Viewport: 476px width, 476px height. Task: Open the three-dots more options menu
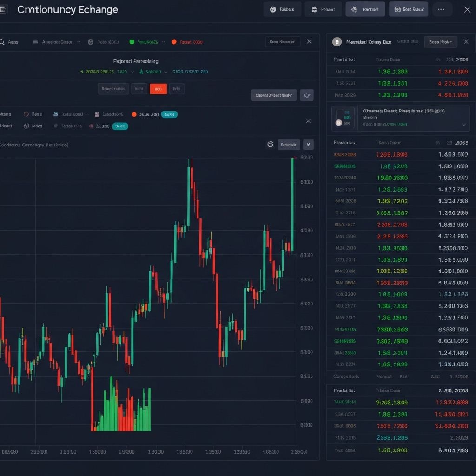442,9
